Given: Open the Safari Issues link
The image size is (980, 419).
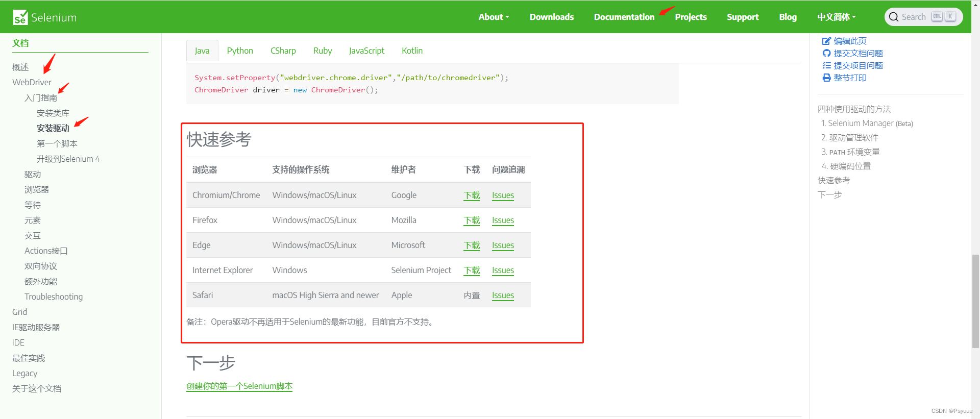Looking at the screenshot, I should click(x=503, y=295).
